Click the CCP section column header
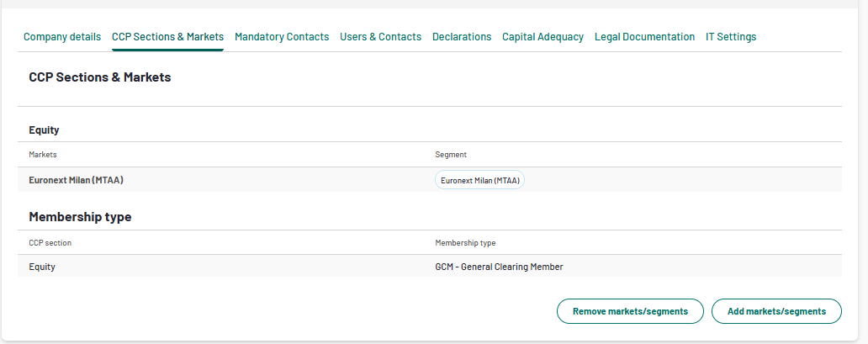 [50, 242]
